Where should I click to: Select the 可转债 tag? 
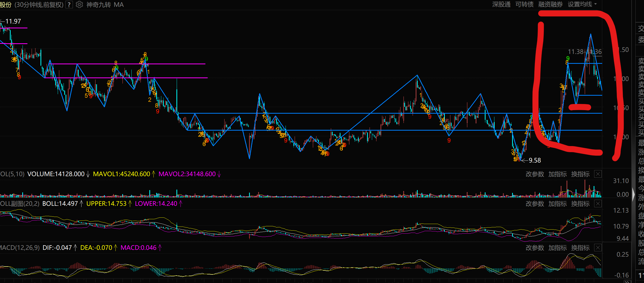(x=524, y=5)
